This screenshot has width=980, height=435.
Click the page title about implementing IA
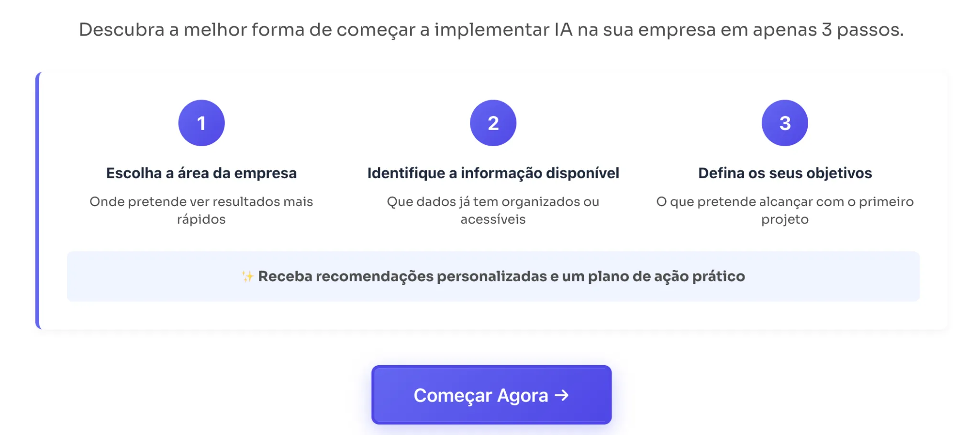[491, 30]
